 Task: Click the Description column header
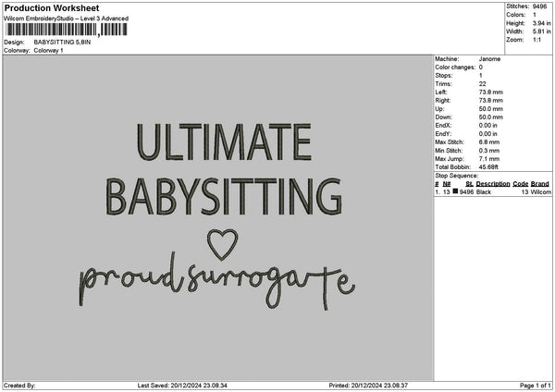(493, 183)
